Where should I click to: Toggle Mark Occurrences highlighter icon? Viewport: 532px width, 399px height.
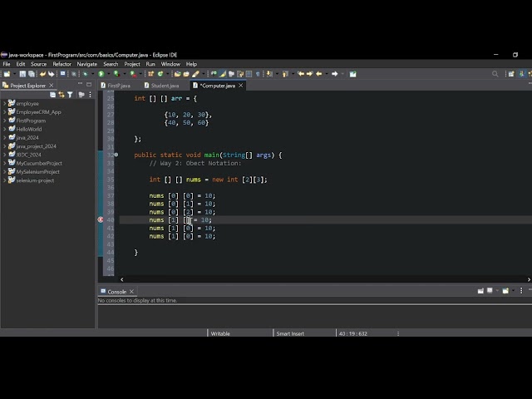point(222,74)
